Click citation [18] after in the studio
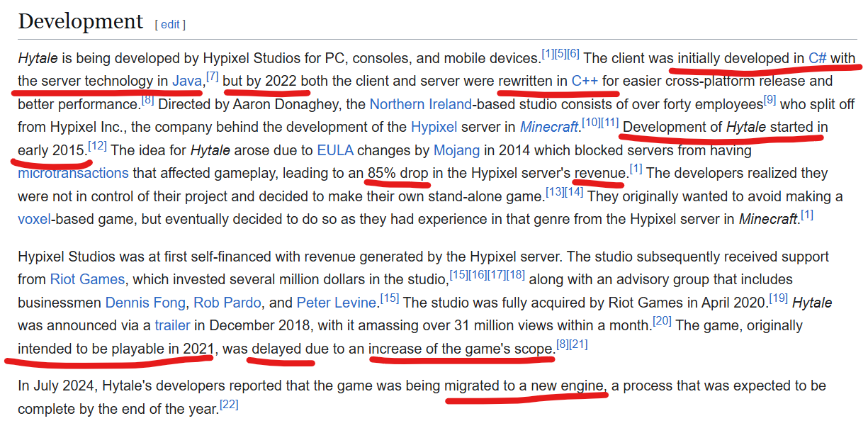868x433 pixels. tap(515, 274)
